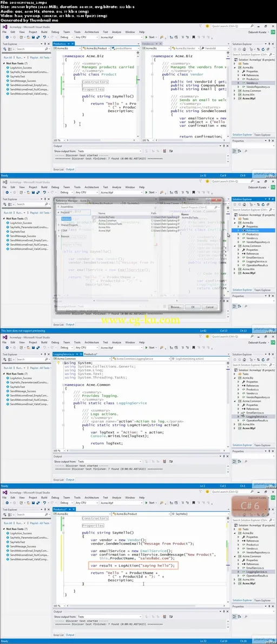Image resolution: width=277 pixels, height=644 pixels.
Task: Select the Solution subcategory in Reference Manager
Action: pyautogui.click(x=66, y=218)
